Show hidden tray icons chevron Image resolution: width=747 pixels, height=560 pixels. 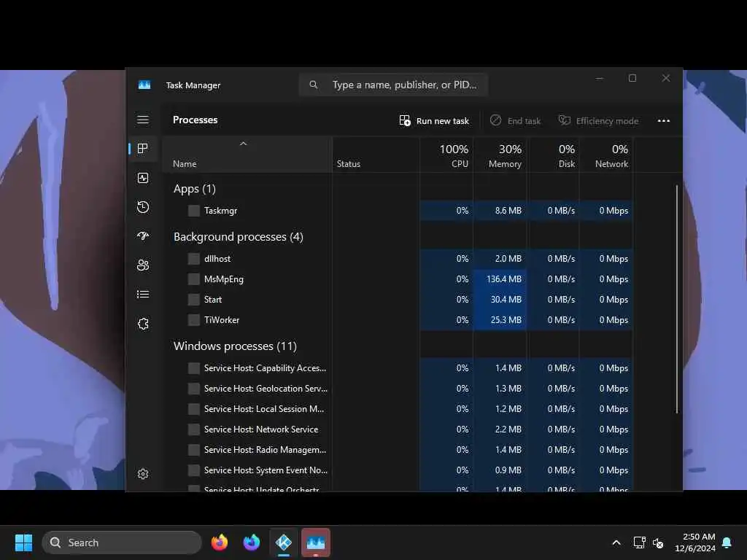(616, 542)
